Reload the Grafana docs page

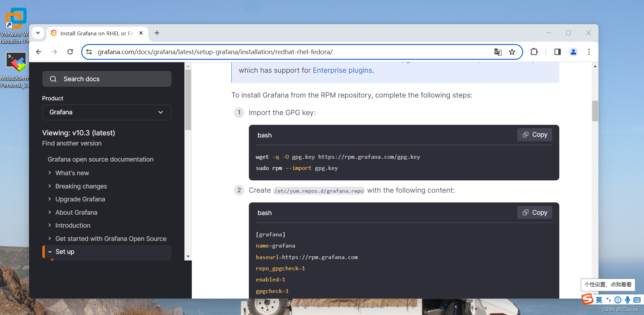click(70, 52)
